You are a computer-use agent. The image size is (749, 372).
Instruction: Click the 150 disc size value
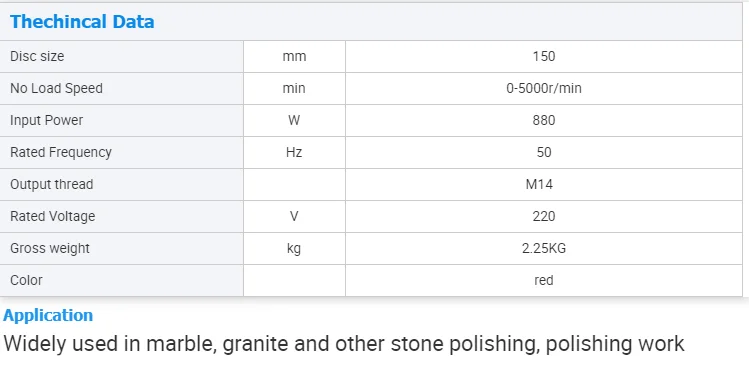544,56
